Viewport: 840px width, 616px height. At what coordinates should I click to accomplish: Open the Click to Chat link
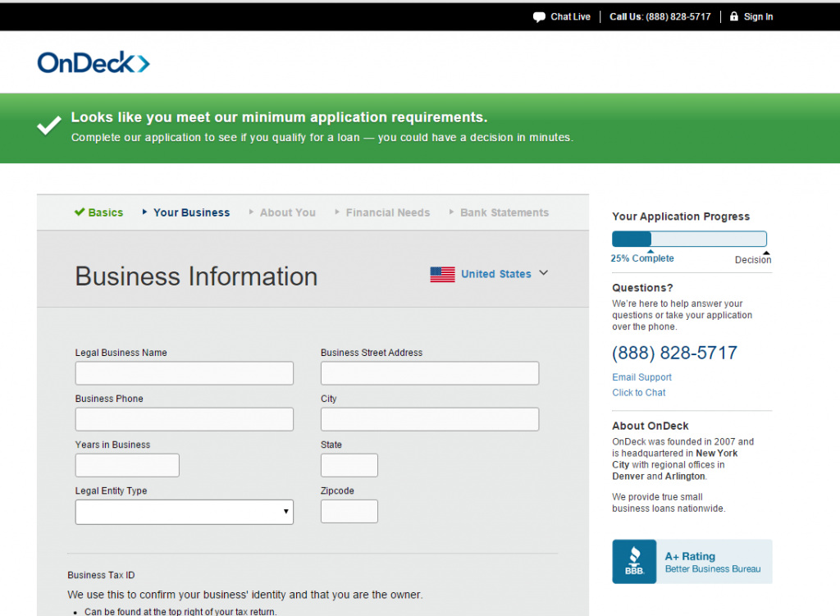tap(638, 393)
